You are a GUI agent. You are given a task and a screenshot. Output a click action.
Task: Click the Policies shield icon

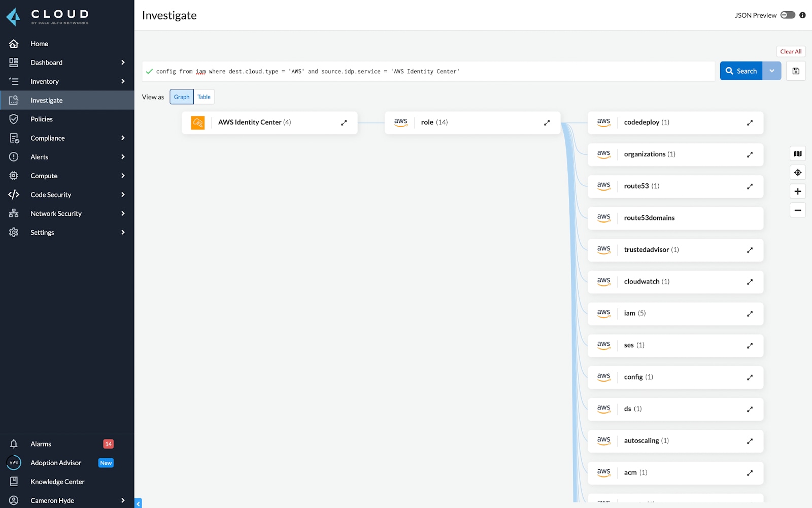click(x=14, y=119)
